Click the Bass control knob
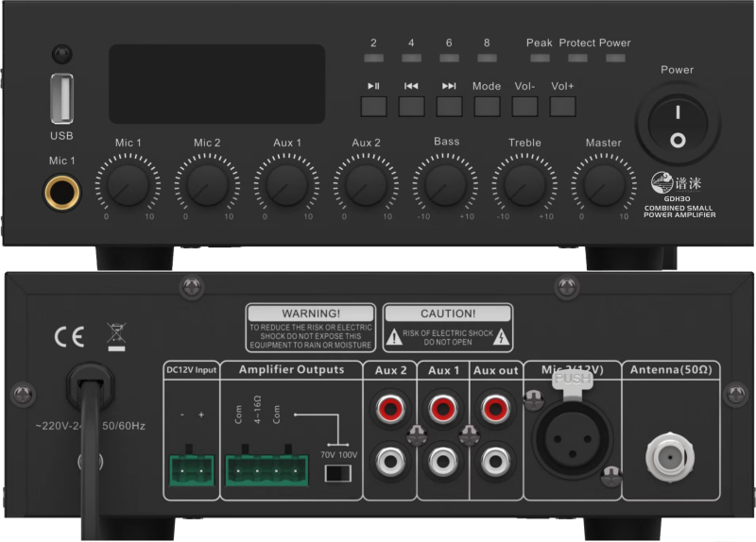 click(x=446, y=181)
